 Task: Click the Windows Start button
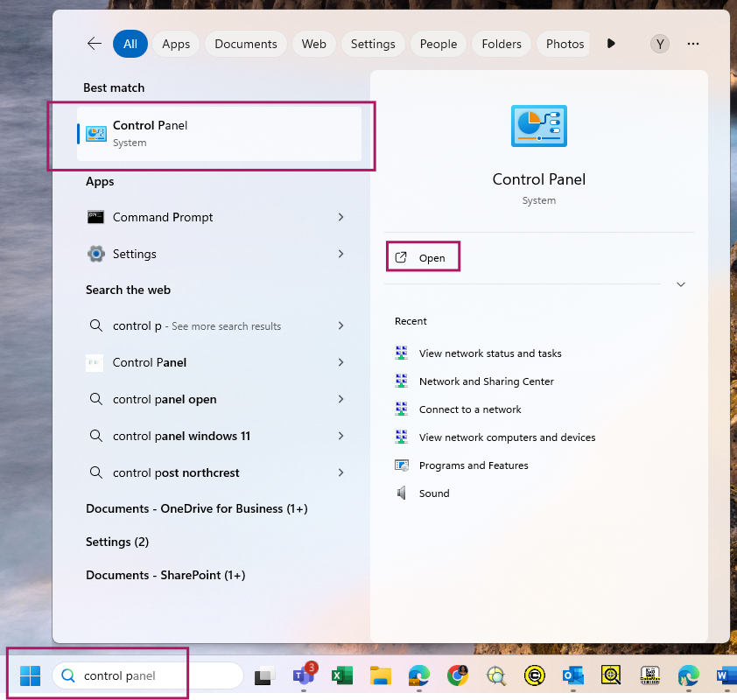pos(30,675)
